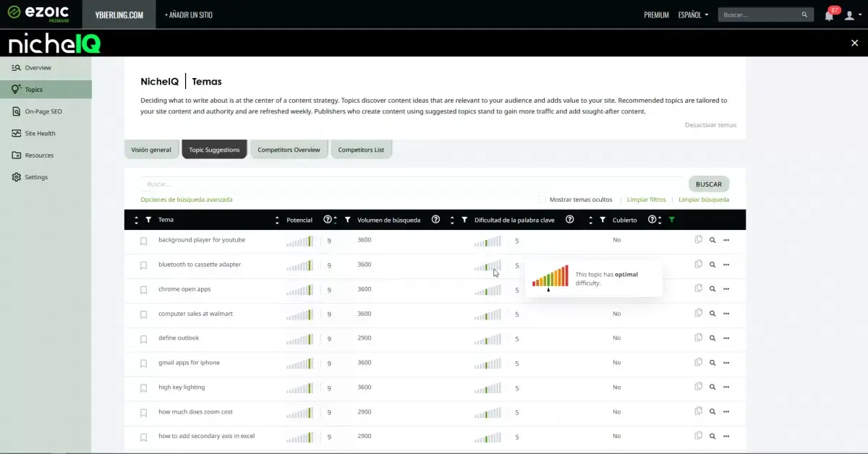Screen dimensions: 868x454
Task: Open the Español language dropdown
Action: click(693, 14)
